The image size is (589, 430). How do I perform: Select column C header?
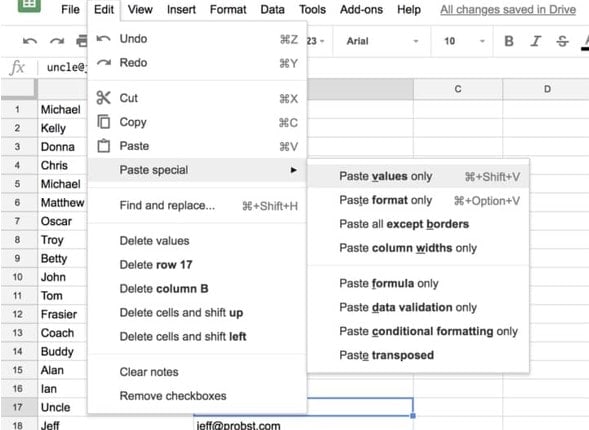click(458, 89)
